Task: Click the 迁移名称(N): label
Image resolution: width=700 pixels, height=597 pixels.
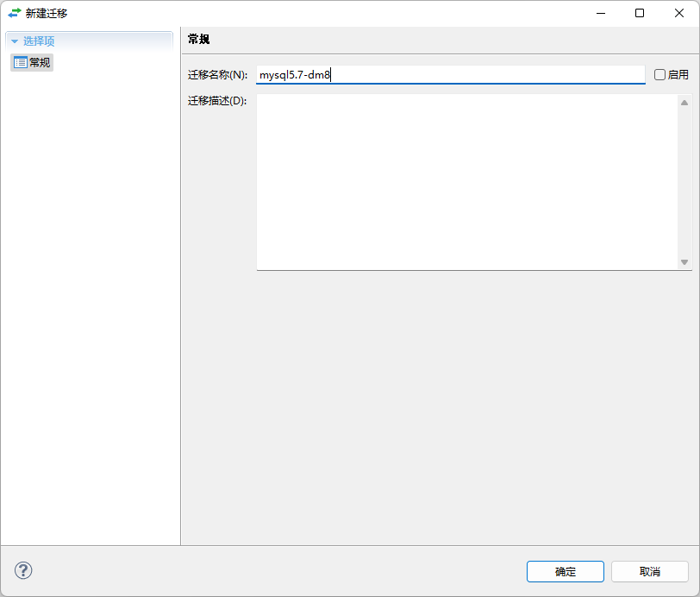Action: click(217, 74)
